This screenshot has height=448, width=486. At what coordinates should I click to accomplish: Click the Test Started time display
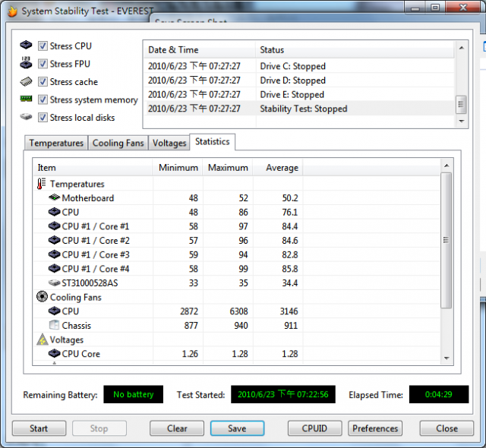283,394
